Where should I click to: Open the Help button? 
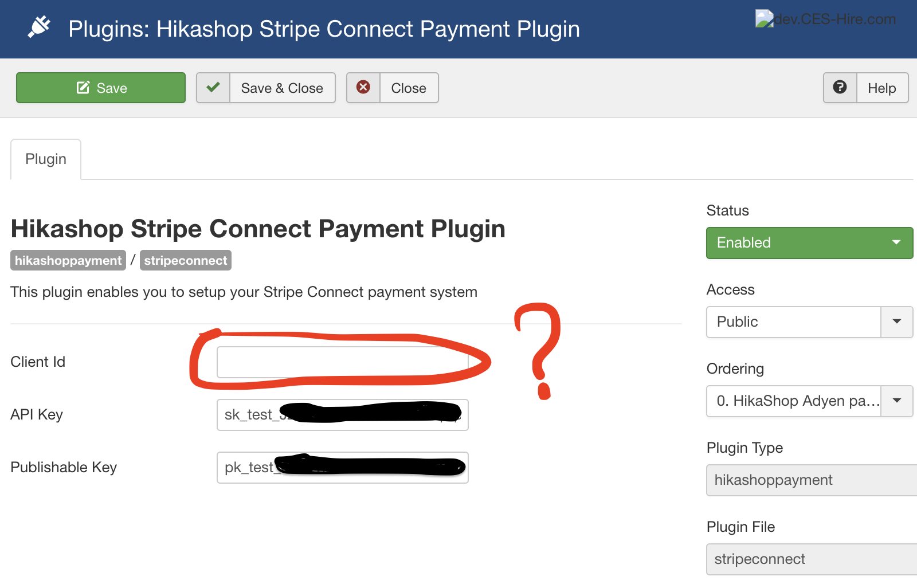point(881,88)
